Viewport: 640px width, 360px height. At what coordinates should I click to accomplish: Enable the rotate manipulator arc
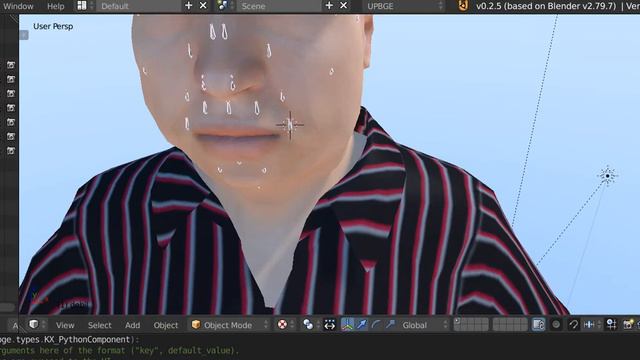[376, 325]
